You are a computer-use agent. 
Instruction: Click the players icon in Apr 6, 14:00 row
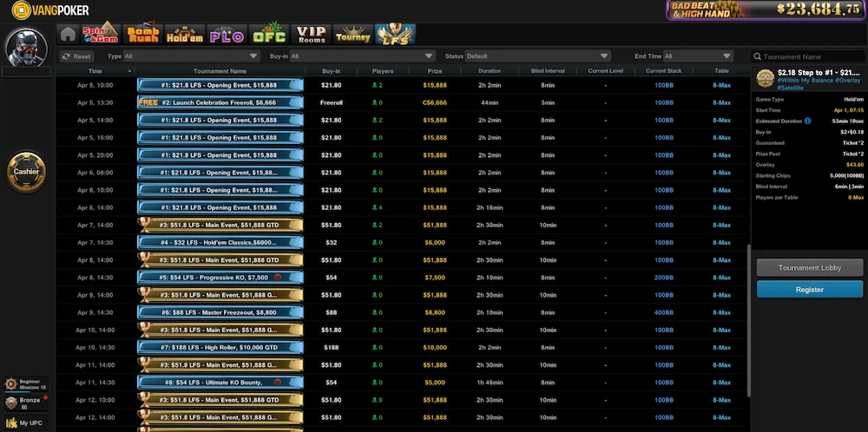[374, 207]
